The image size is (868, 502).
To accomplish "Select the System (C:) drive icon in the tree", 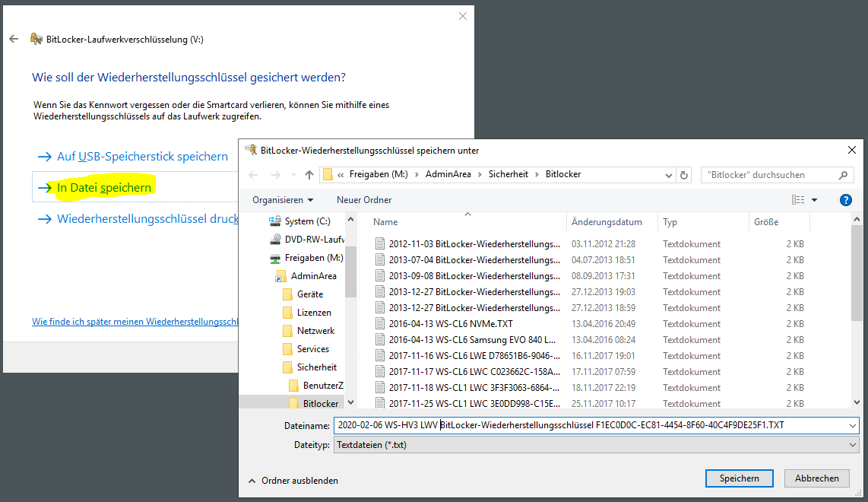I will click(275, 221).
